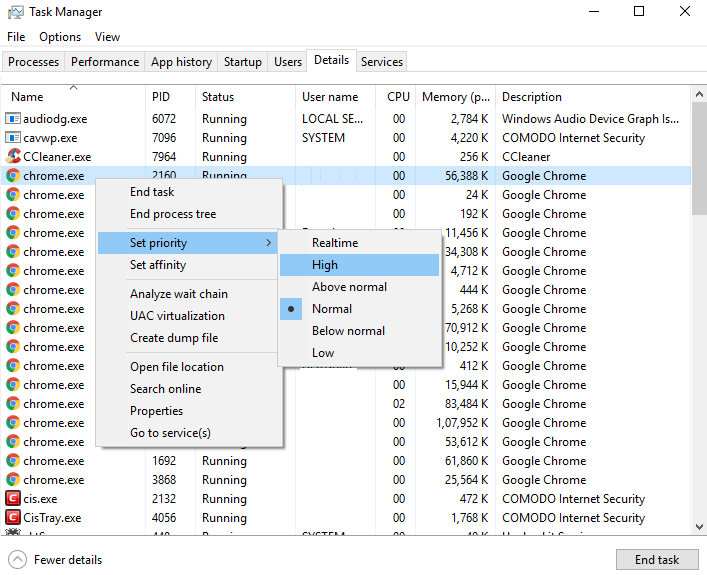The height and width of the screenshot is (575, 707).
Task: Click the CCleaner.exe icon
Action: (13, 156)
